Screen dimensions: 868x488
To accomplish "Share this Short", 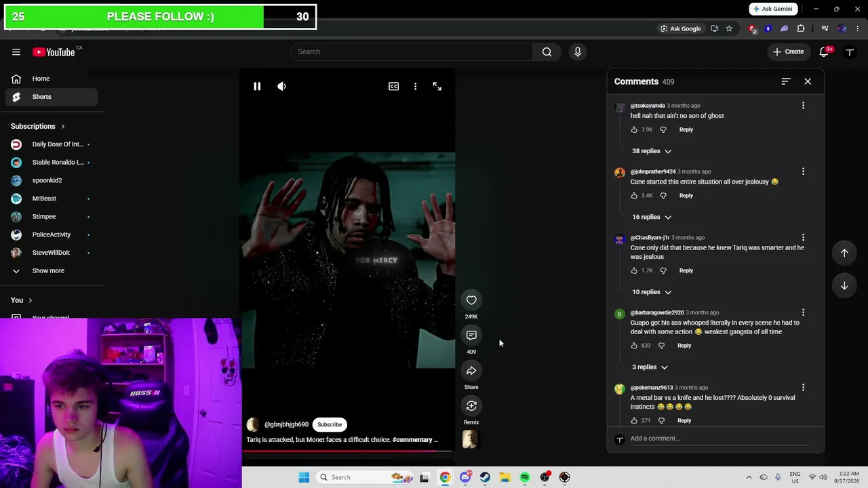I will coord(471,371).
